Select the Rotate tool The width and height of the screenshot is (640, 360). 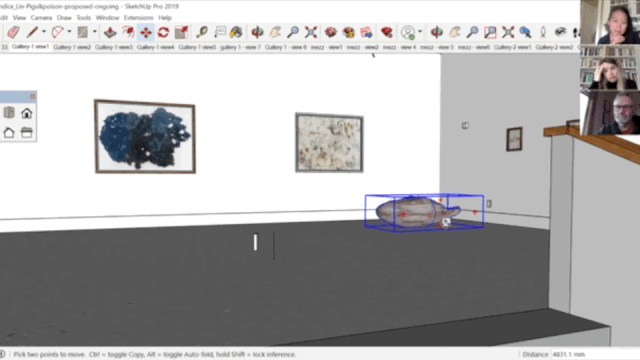(163, 32)
